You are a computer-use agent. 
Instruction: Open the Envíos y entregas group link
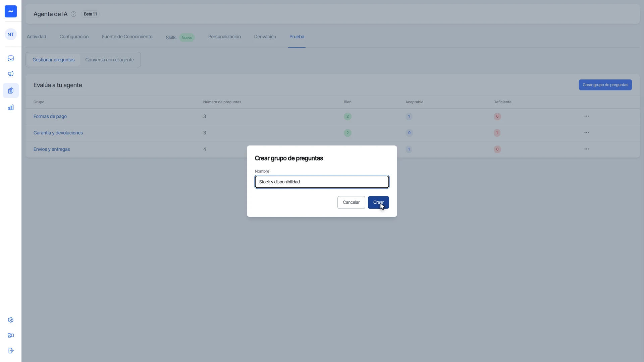(x=52, y=149)
